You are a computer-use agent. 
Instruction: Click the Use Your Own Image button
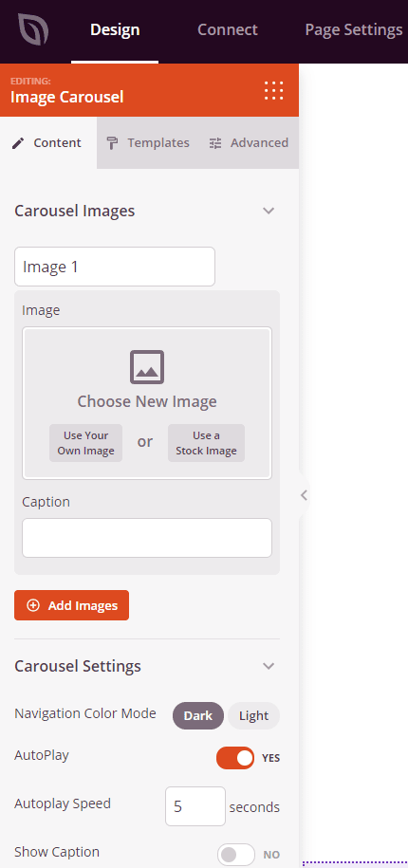[85, 443]
